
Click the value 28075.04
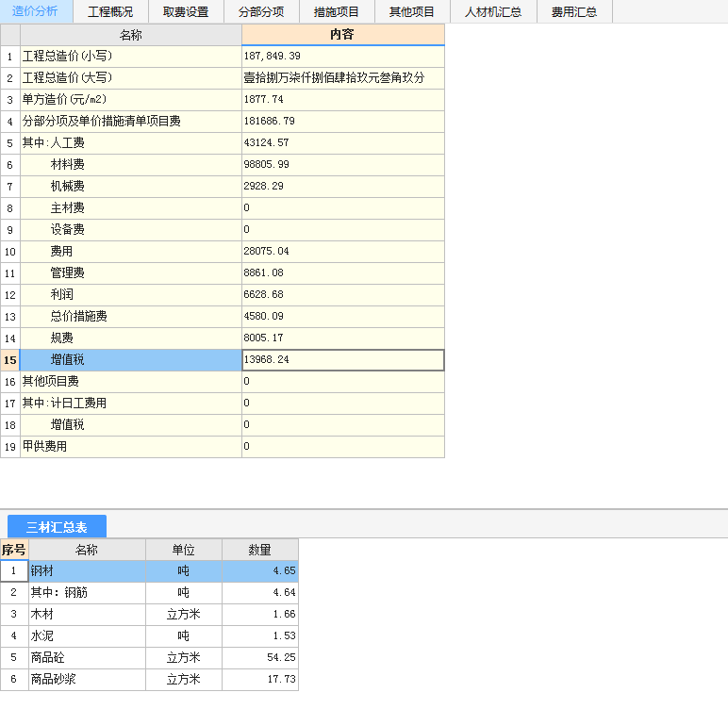tap(342, 251)
